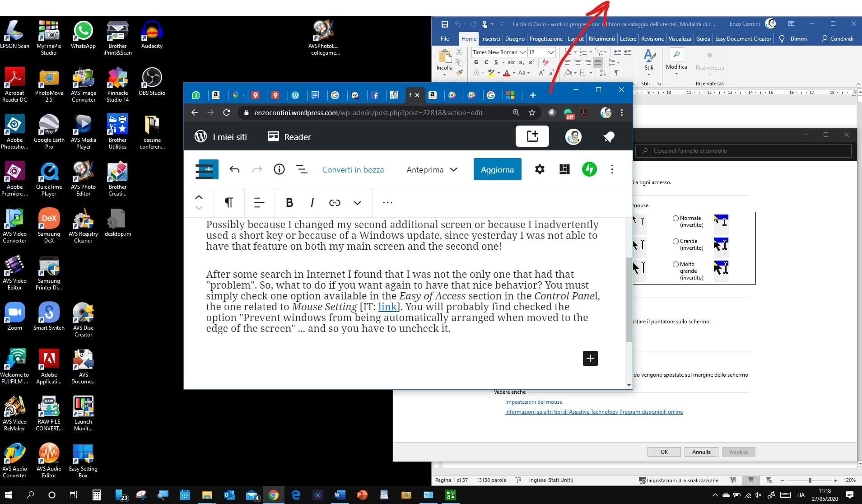Open the WordPress settings gear icon
The width and height of the screenshot is (862, 504).
click(x=540, y=169)
